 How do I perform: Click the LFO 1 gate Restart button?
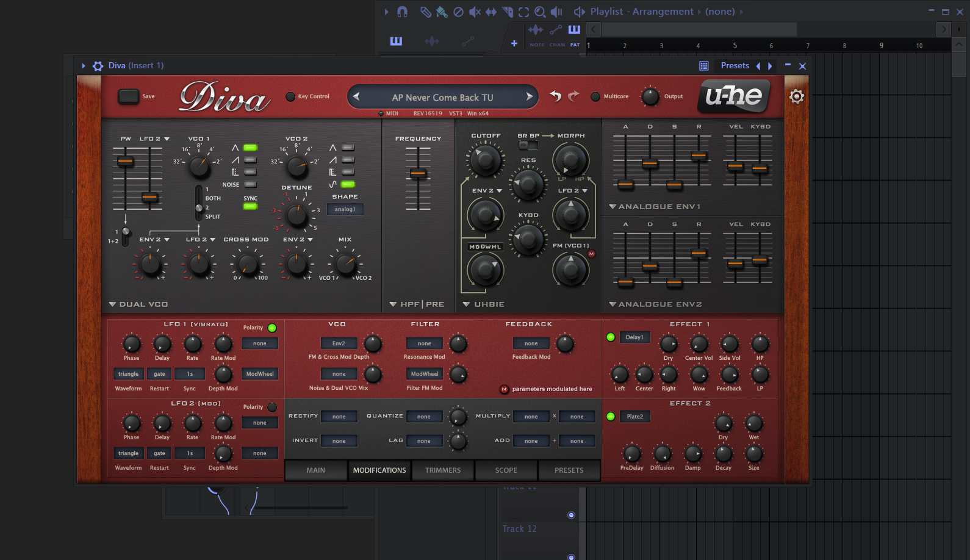(159, 374)
